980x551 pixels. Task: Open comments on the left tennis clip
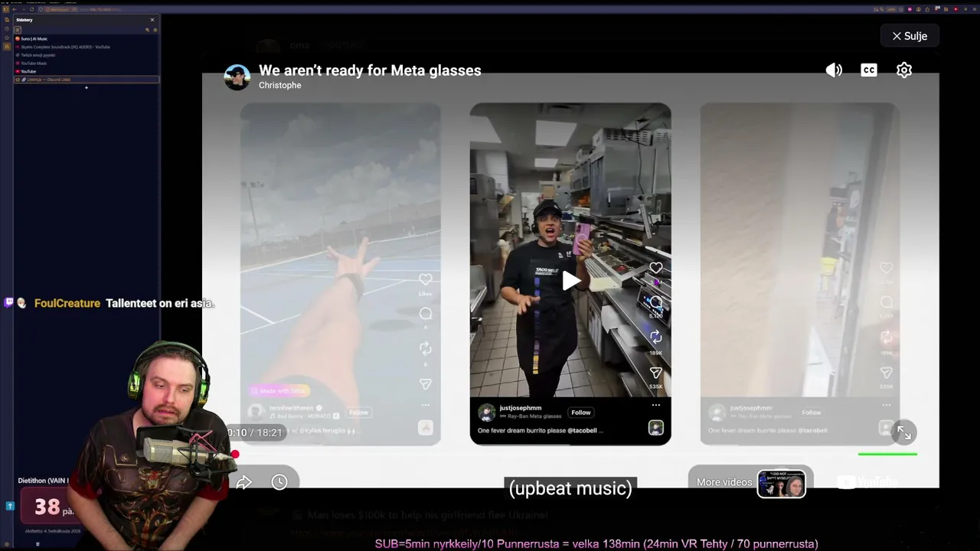click(x=426, y=314)
